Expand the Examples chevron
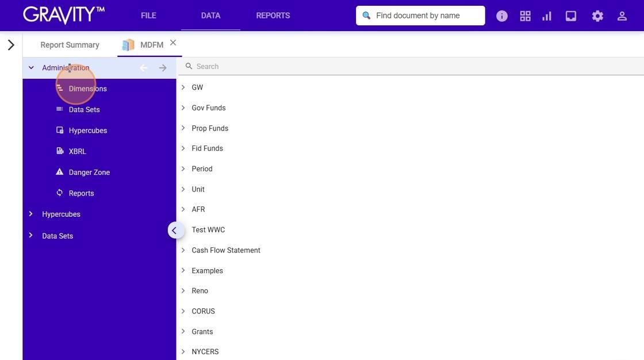 [x=183, y=270]
